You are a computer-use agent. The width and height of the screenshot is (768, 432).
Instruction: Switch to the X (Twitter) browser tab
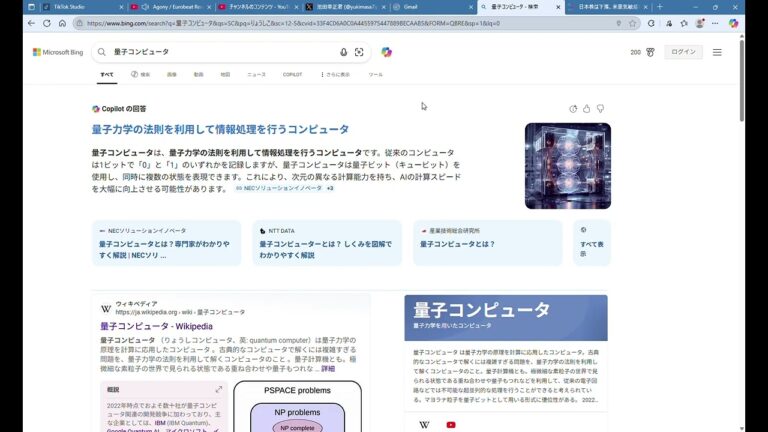click(345, 7)
